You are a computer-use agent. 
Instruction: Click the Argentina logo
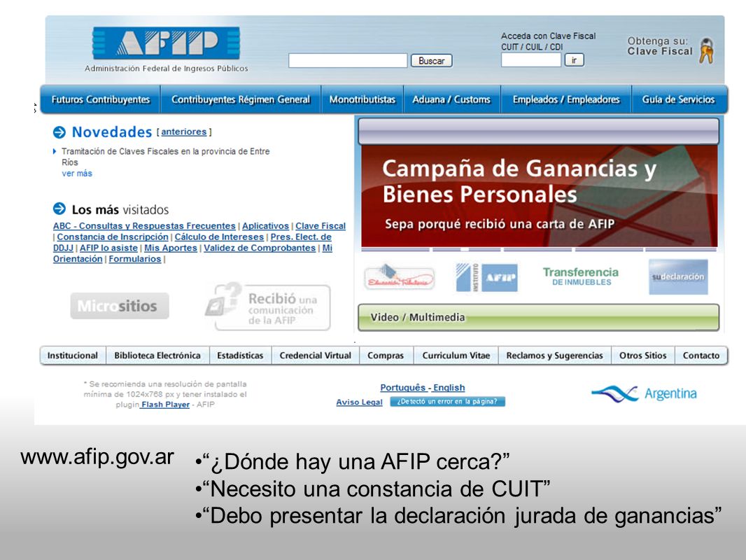(645, 393)
